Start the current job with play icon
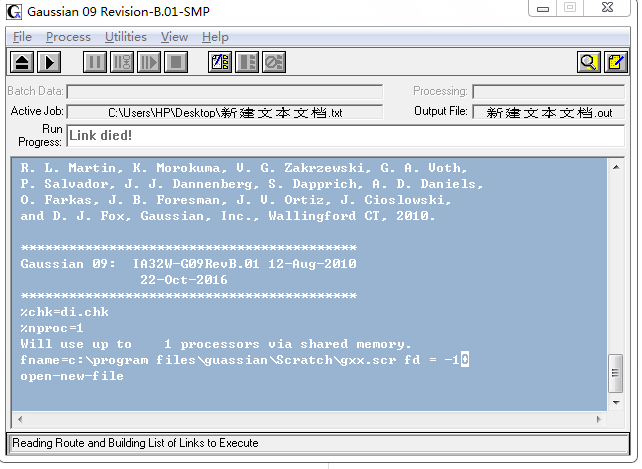Screen dimensions: 642x469 (x=49, y=62)
